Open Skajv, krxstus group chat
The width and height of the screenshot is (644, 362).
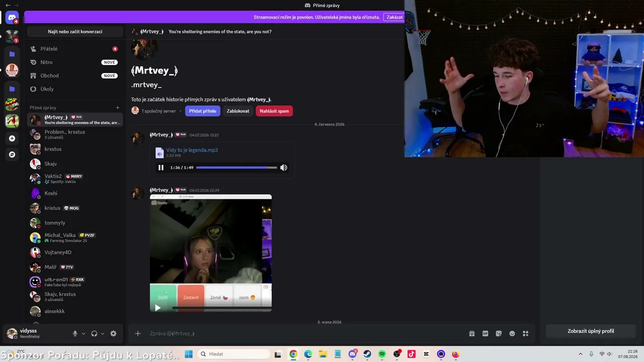click(74, 297)
